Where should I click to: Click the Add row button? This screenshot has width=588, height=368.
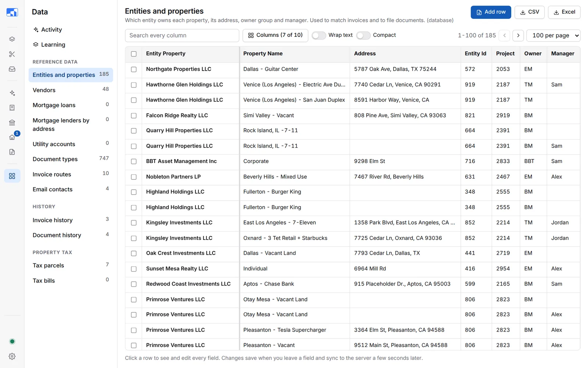(x=491, y=12)
